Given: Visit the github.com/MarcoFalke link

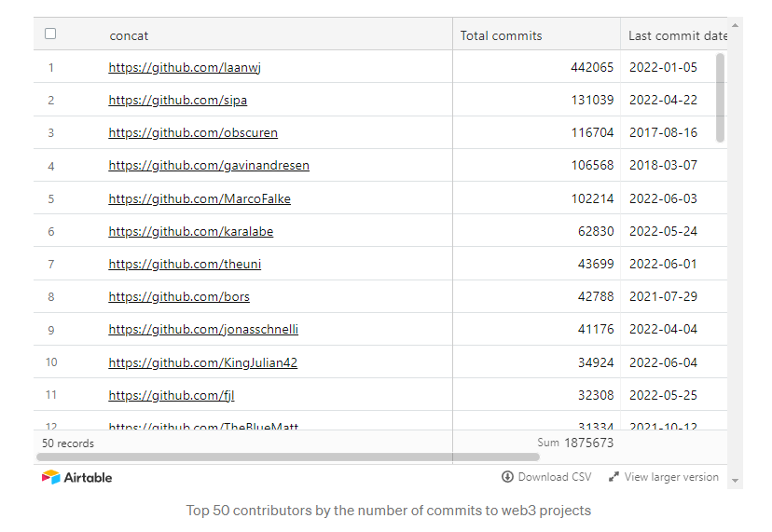Looking at the screenshot, I should [200, 198].
